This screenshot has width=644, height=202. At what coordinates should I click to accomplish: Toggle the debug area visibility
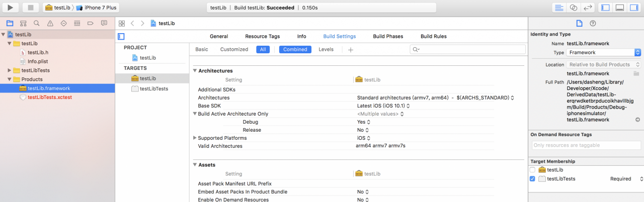[619, 8]
